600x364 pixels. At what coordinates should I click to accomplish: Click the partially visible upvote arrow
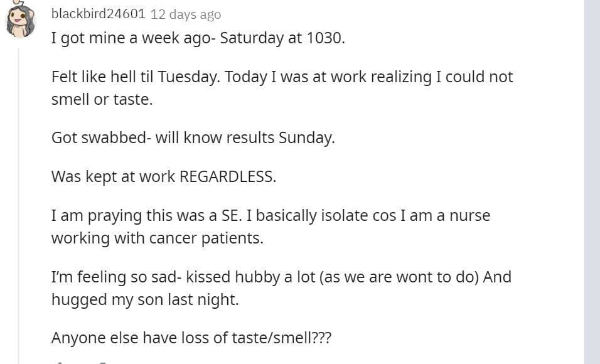[x=61, y=361]
